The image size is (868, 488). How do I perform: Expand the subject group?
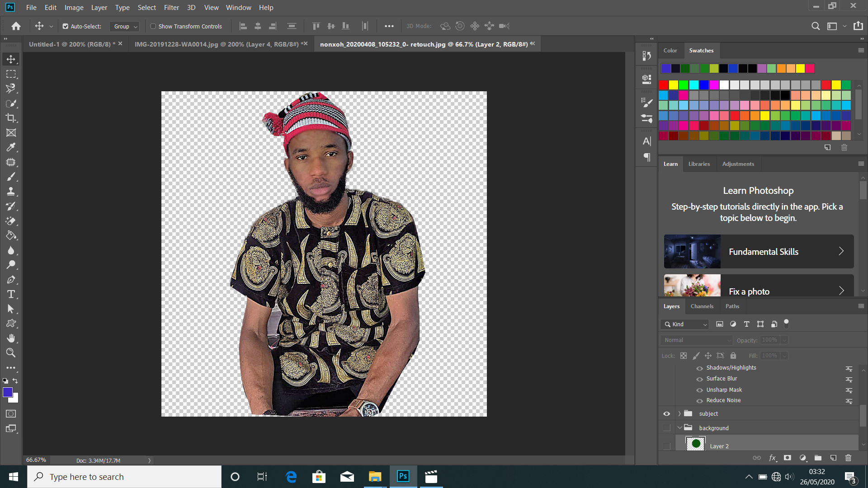679,413
